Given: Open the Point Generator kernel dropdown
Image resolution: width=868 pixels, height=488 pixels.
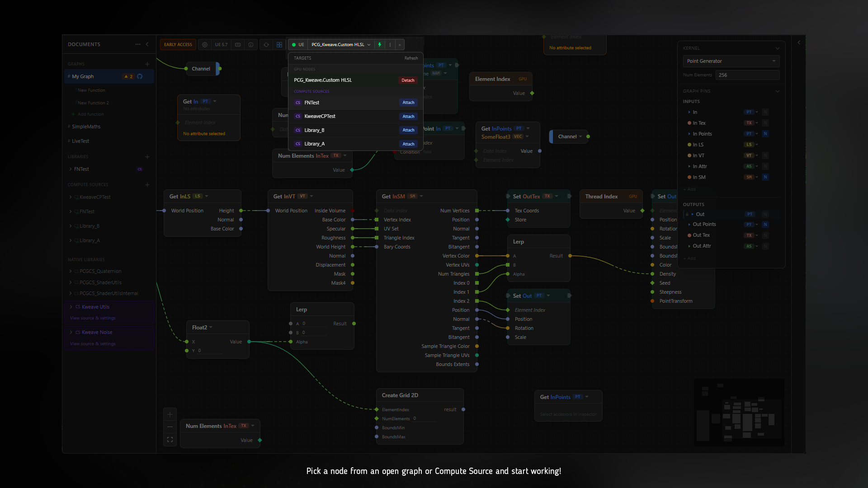Looking at the screenshot, I should [x=731, y=61].
